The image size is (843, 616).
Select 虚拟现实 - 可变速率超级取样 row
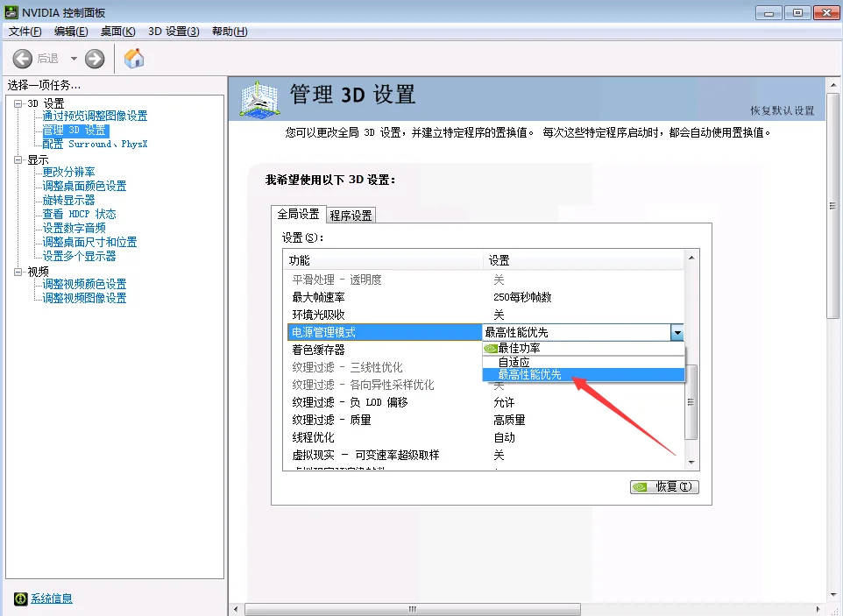coord(485,456)
